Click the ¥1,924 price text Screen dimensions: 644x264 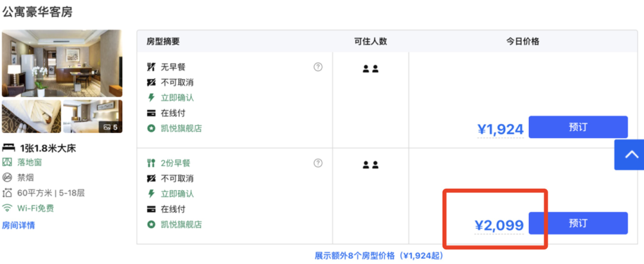(500, 129)
